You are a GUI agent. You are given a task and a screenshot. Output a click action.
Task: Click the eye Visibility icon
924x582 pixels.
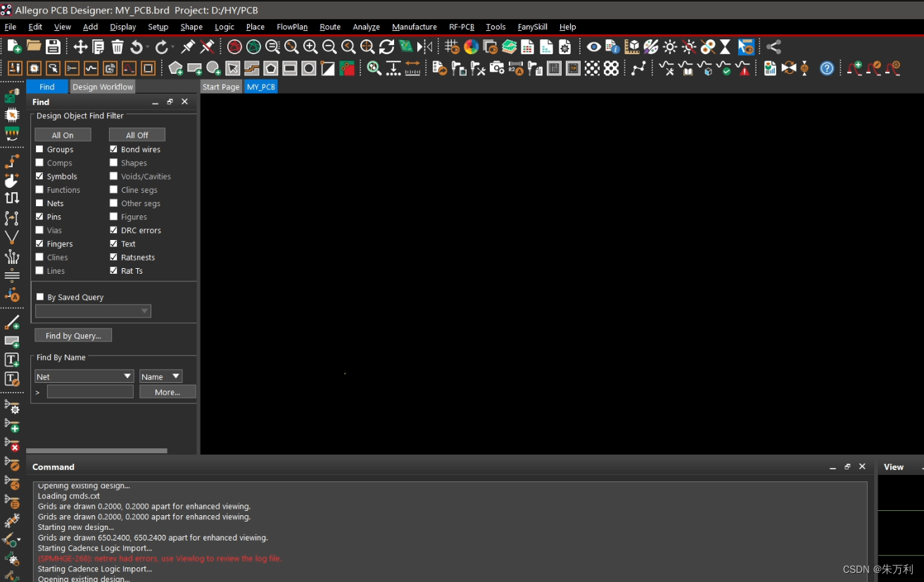594,47
